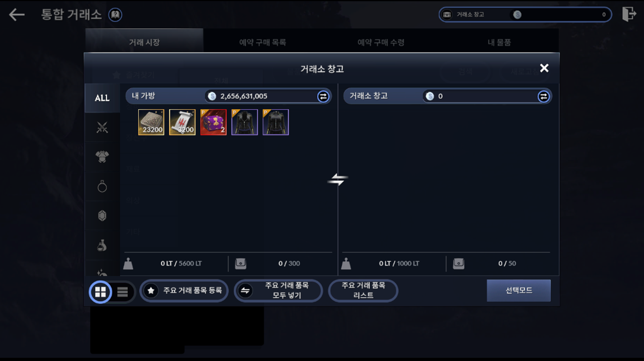Viewport: 644px width, 361px height.
Task: Click the exit door icon at top right
Action: 629,14
